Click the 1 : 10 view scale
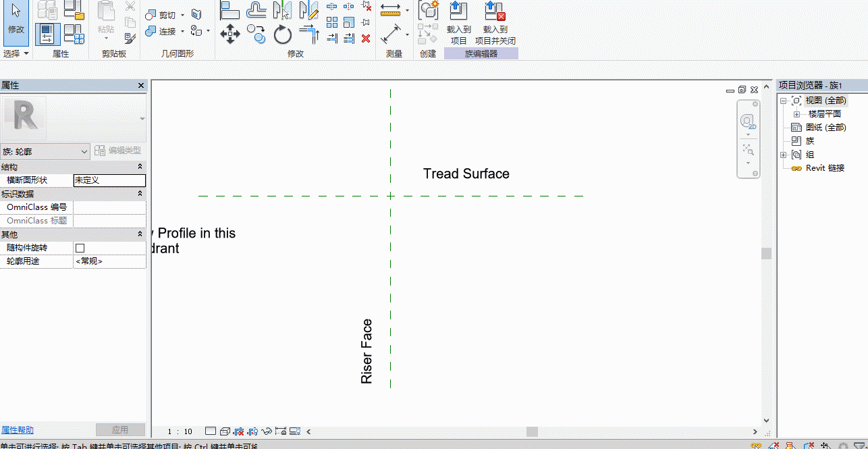This screenshot has height=449, width=868. [180, 431]
